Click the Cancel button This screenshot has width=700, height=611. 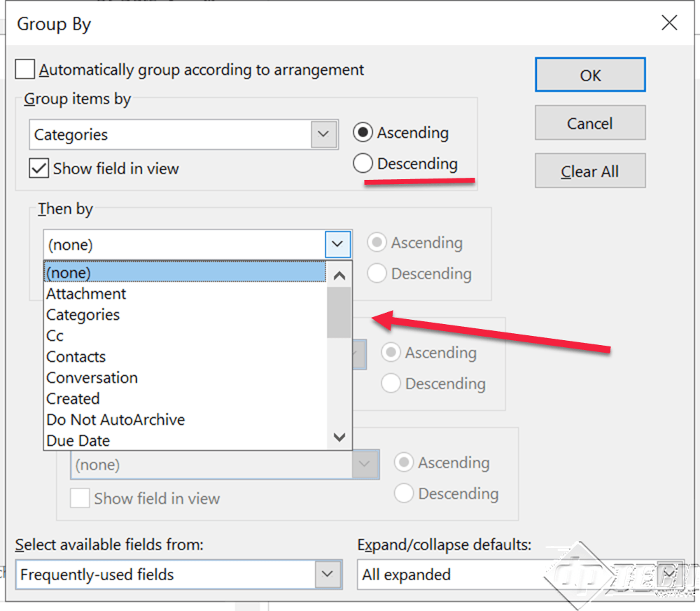click(x=590, y=122)
